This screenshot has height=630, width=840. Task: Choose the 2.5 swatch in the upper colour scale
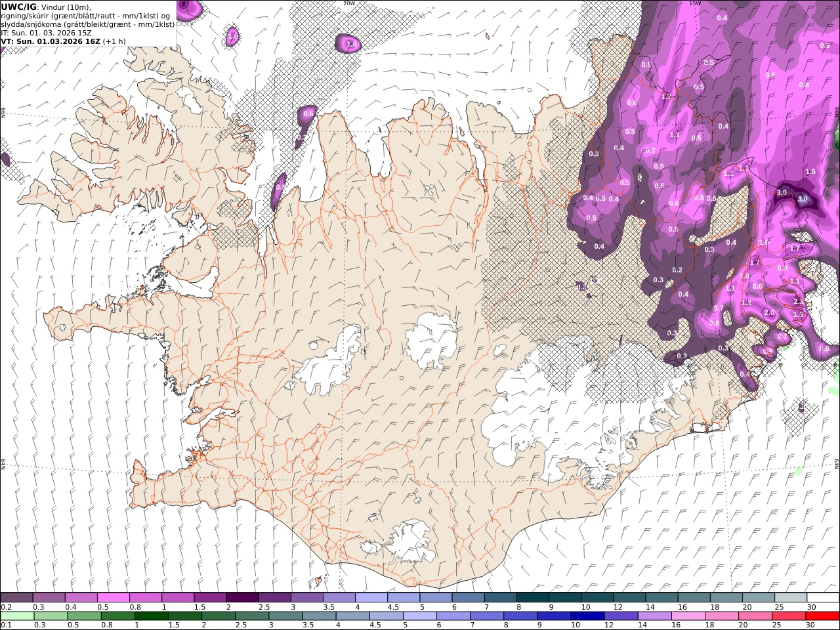click(274, 597)
